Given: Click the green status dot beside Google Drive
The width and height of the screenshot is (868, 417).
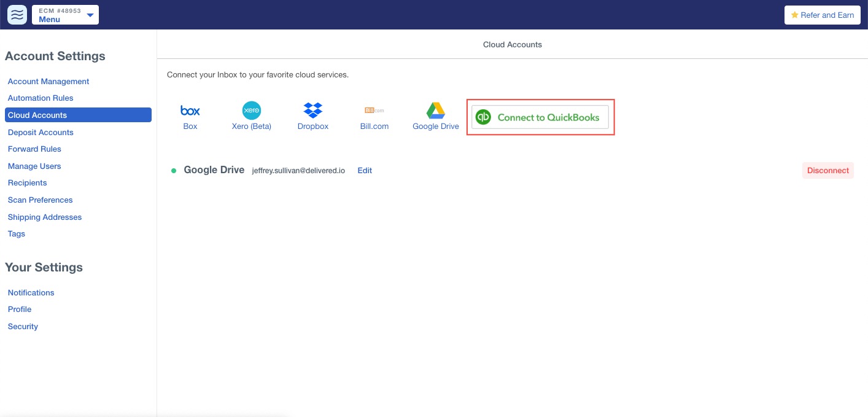Looking at the screenshot, I should (x=174, y=171).
